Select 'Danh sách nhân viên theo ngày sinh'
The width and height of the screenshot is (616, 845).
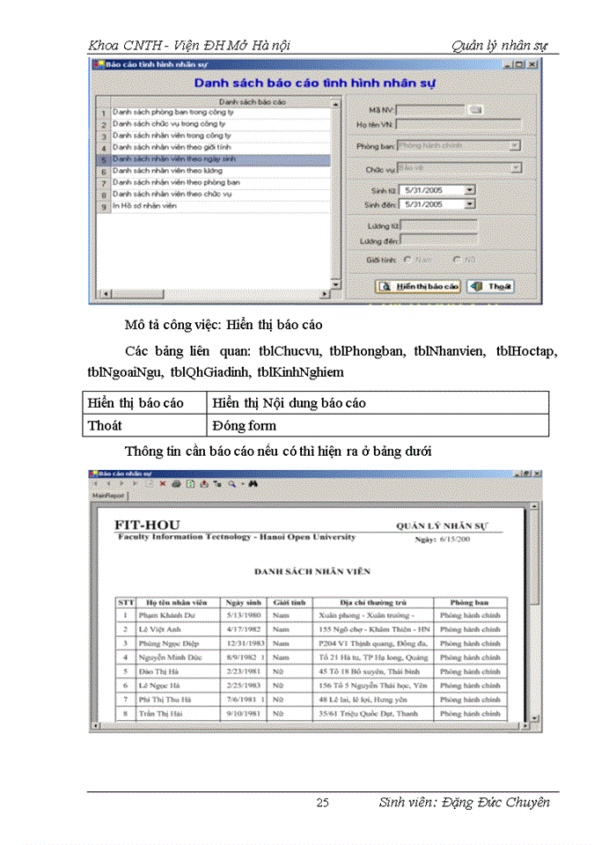click(214, 159)
